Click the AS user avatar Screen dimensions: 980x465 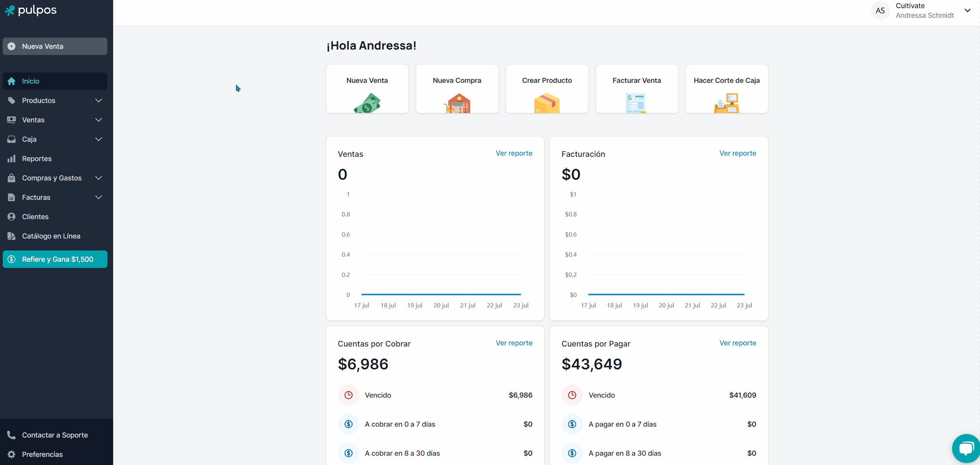point(880,10)
